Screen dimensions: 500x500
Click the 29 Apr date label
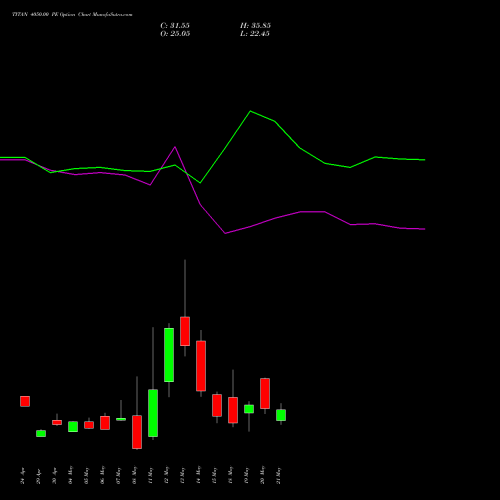pyautogui.click(x=38, y=476)
